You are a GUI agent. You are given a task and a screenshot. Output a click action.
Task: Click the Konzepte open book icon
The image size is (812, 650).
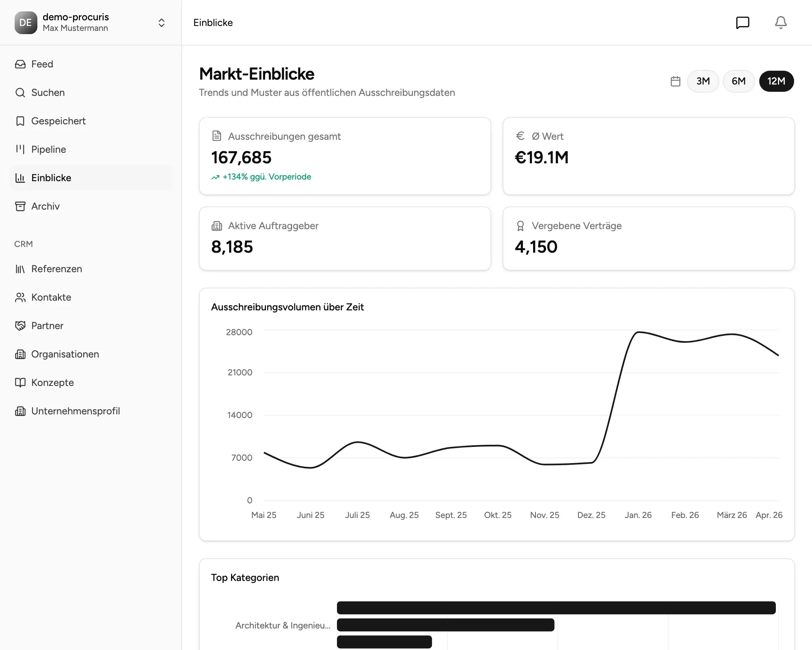click(x=20, y=383)
